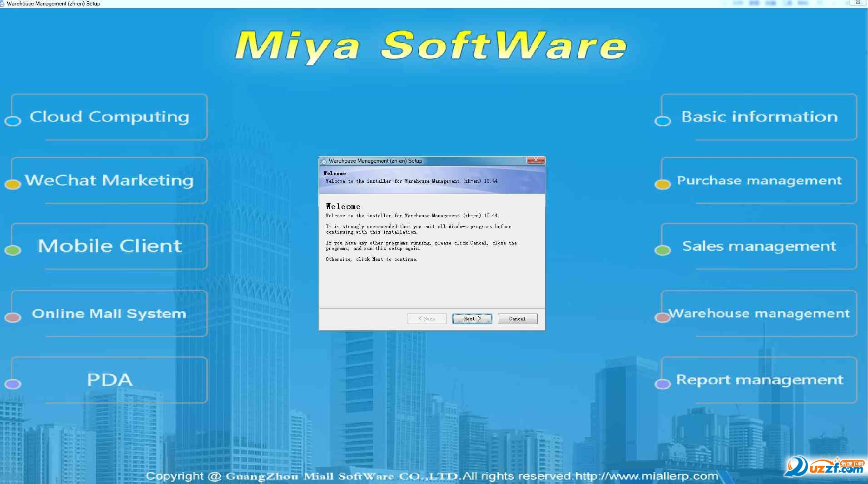Viewport: 868px width, 484px height.
Task: Click the Purchase management label
Action: point(759,180)
